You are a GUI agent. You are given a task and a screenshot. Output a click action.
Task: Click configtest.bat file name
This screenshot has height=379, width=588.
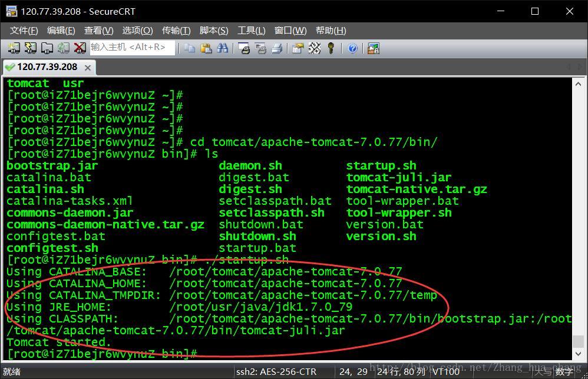(56, 236)
